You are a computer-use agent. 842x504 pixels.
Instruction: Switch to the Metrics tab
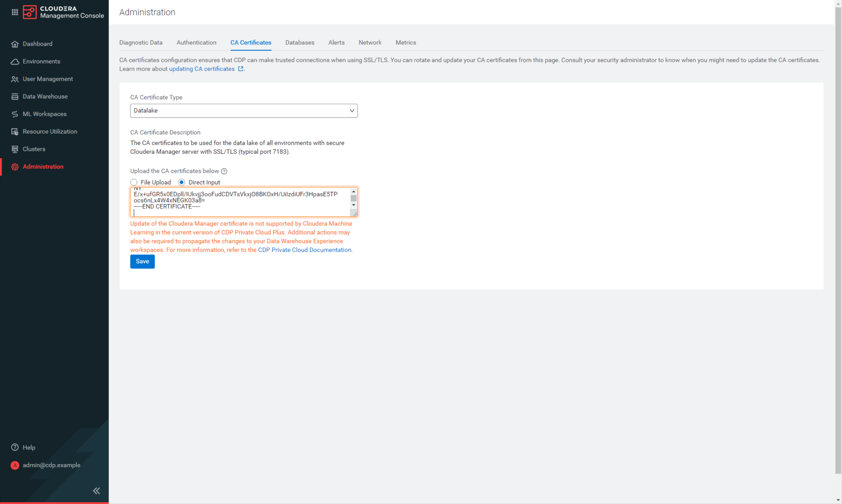(406, 42)
